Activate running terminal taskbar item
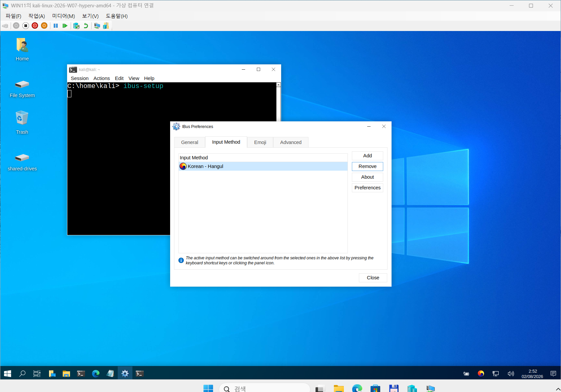Screen dimensions: 561x392 click(140, 374)
